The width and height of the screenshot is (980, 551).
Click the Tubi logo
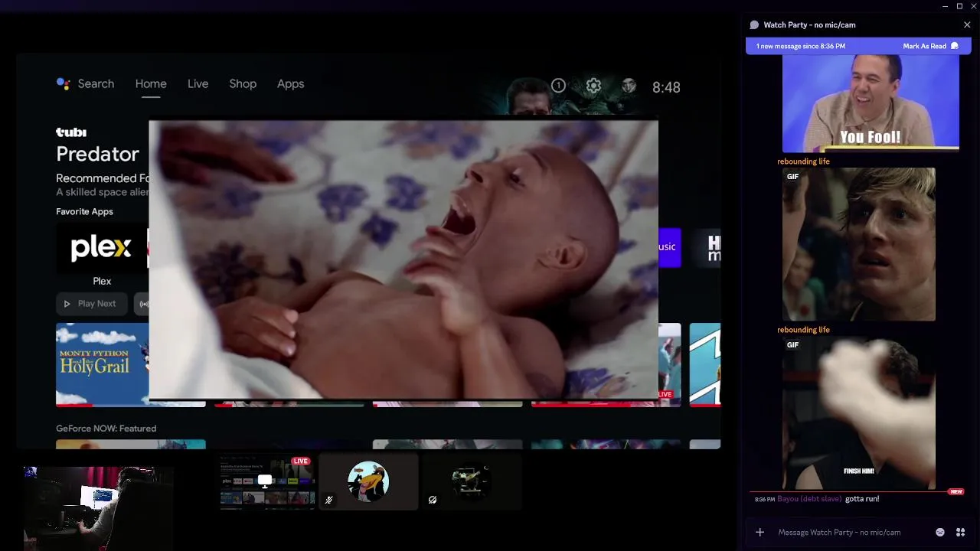point(71,132)
